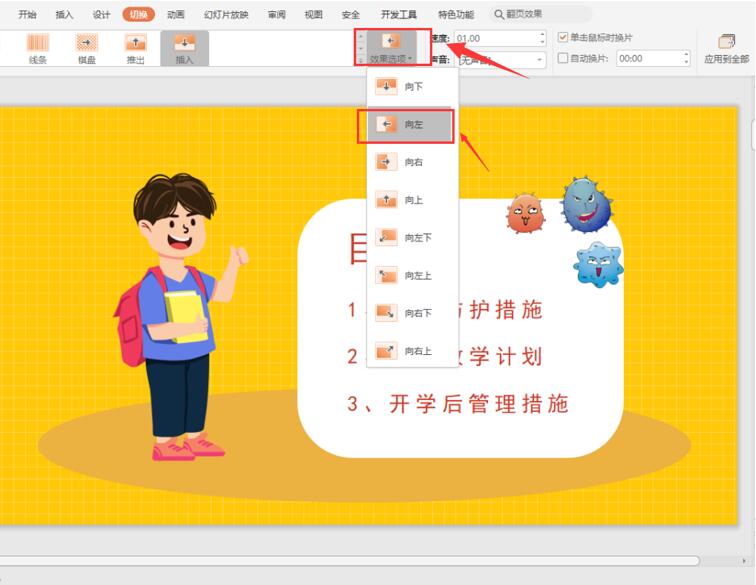Open the 幻灯片放映 ribbon tab
The image size is (756, 585).
click(x=226, y=14)
